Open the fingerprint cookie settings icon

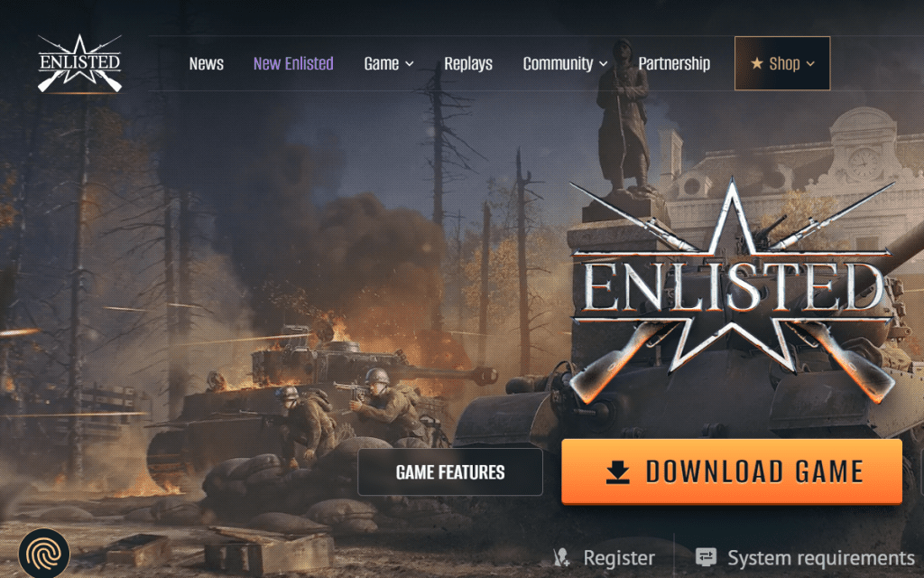coord(44,555)
